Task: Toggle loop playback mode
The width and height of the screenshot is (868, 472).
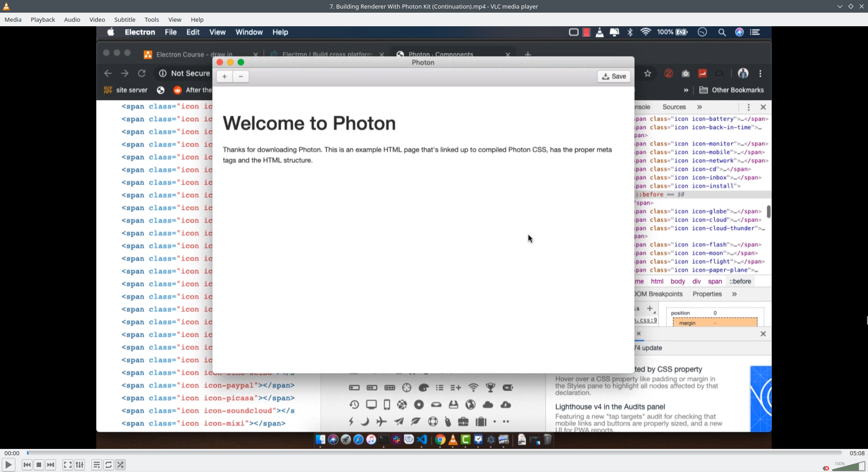Action: click(x=108, y=465)
